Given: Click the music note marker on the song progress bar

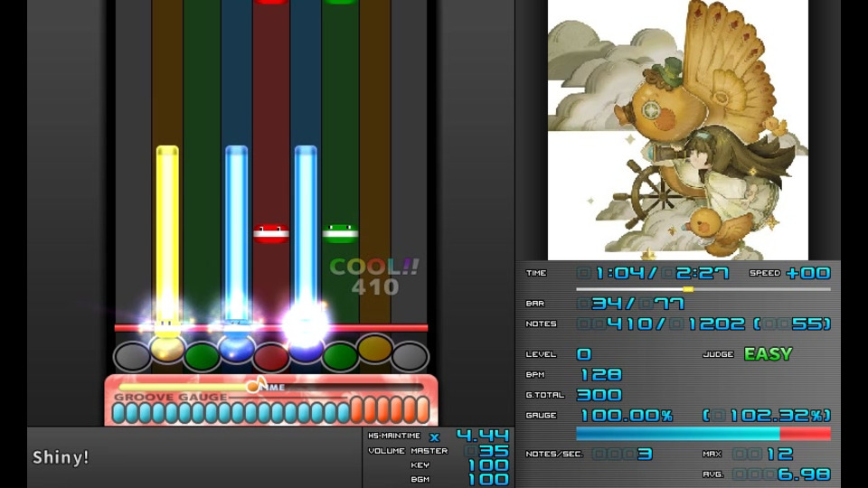Looking at the screenshot, I should tap(255, 385).
